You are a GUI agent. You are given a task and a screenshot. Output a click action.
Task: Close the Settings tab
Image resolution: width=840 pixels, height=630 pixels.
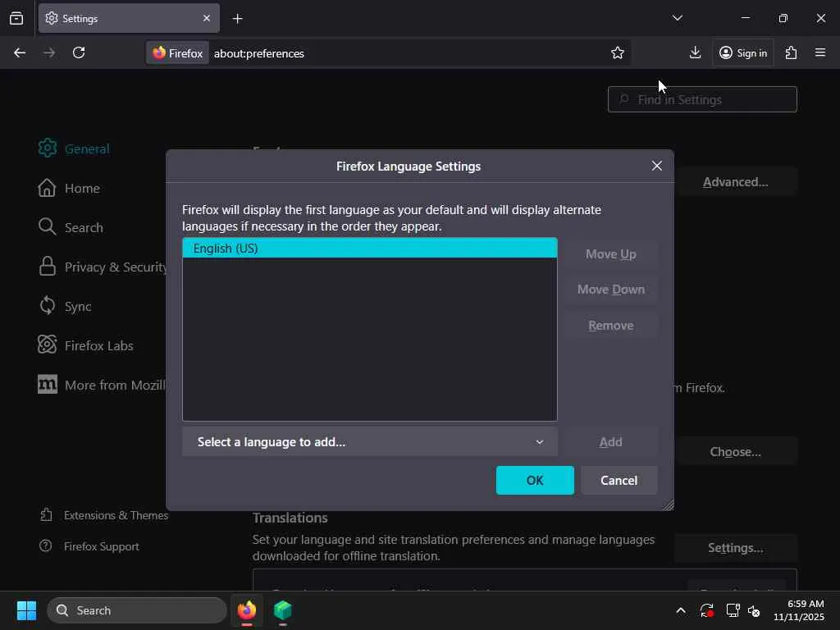[x=207, y=18]
